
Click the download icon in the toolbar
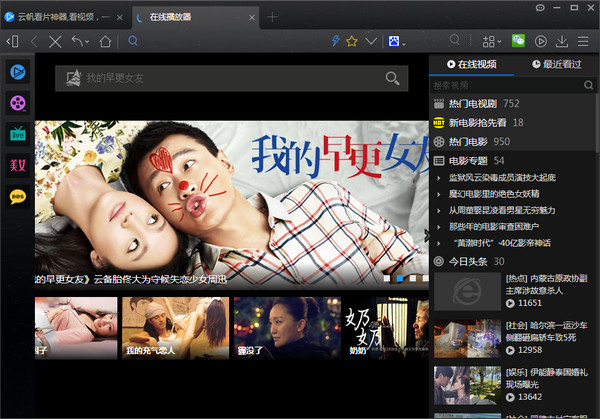(562, 41)
